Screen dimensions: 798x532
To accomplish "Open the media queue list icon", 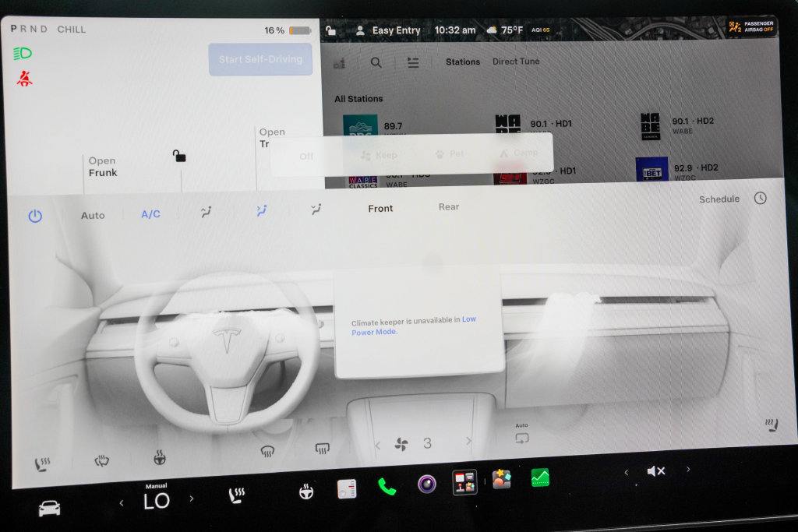I will click(x=413, y=62).
